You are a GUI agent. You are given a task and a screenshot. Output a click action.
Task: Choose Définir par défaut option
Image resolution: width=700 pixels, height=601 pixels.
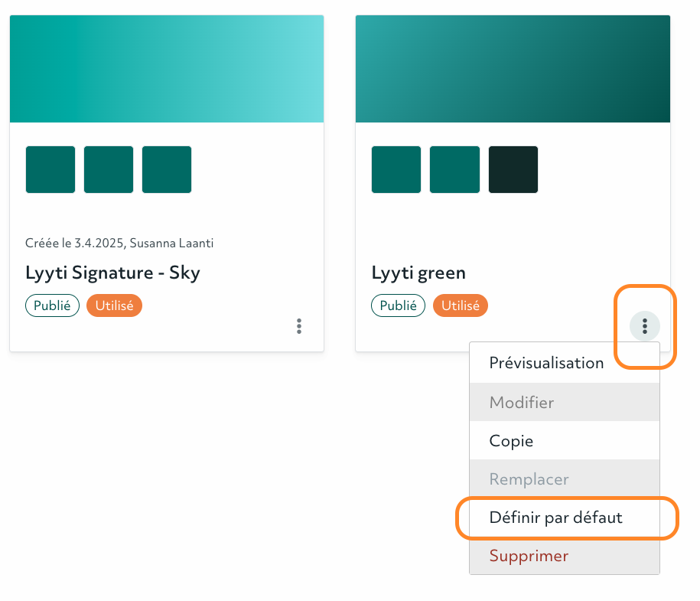tap(555, 518)
